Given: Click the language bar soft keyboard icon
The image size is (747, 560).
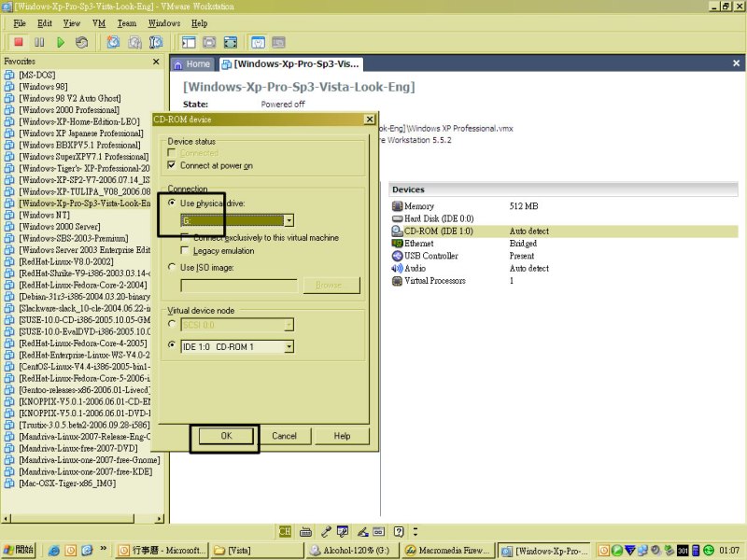Looking at the screenshot, I should click(306, 531).
